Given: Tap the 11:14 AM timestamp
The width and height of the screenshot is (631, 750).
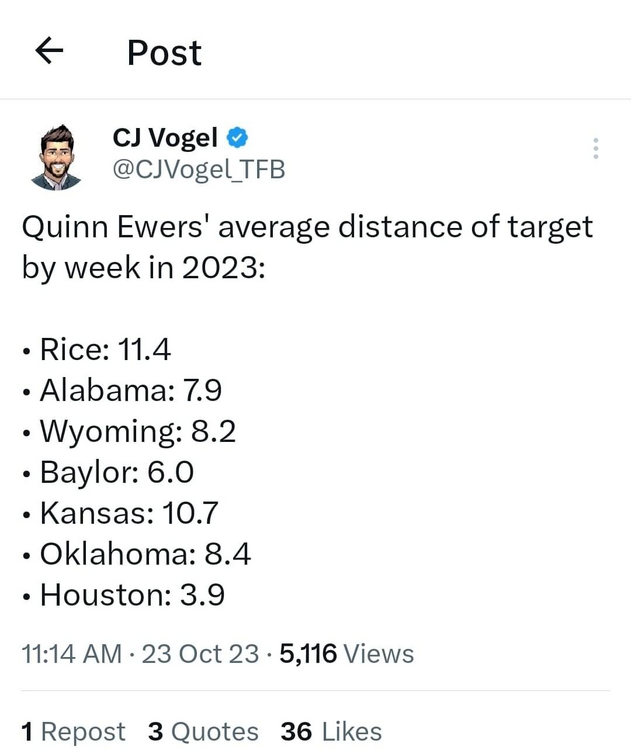Looking at the screenshot, I should [x=72, y=654].
